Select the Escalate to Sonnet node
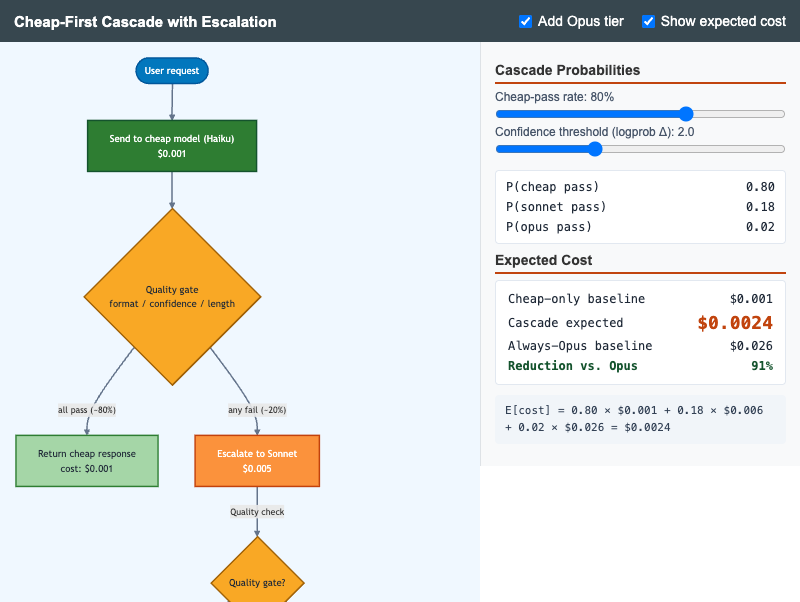The width and height of the screenshot is (800, 602). point(257,461)
